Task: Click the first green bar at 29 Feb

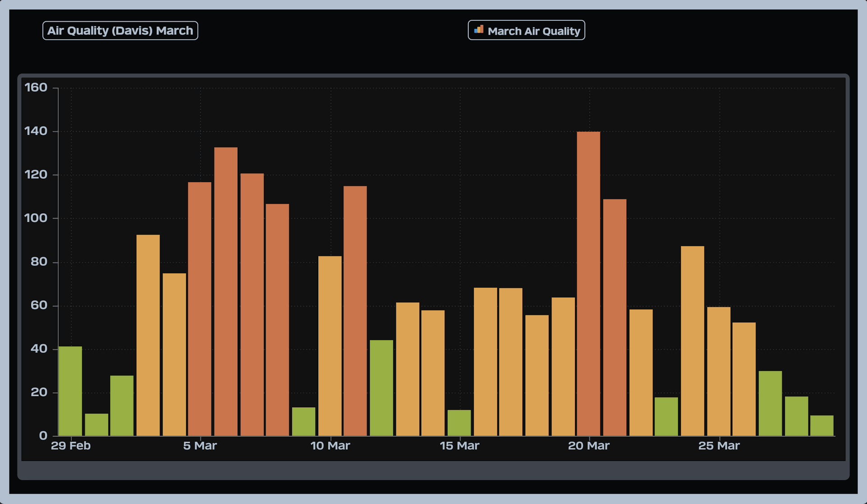Action: tap(70, 391)
